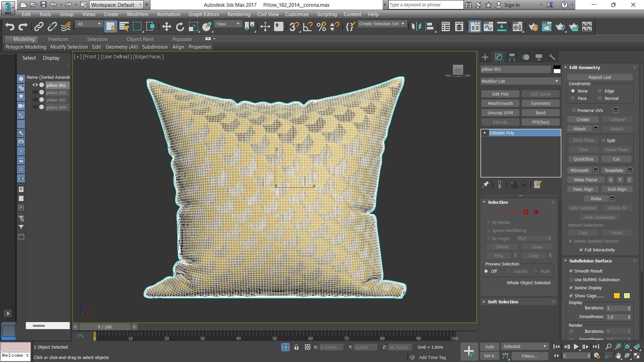Toggle Isoline Display checkbox

(x=571, y=288)
